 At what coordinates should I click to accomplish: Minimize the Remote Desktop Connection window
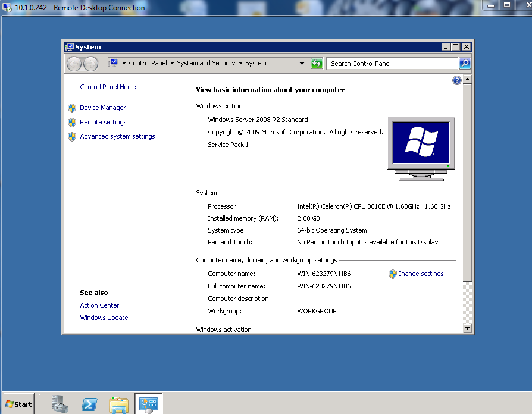(490, 5)
